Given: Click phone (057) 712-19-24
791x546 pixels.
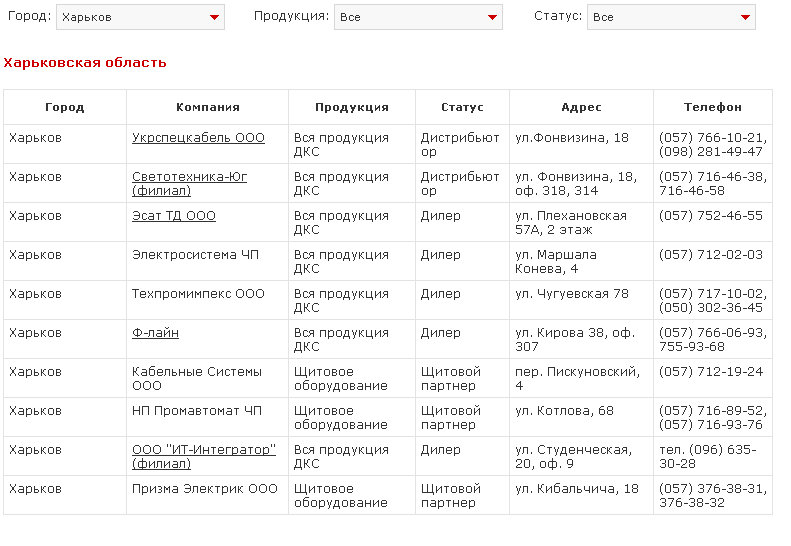Looking at the screenshot, I should click(711, 372).
